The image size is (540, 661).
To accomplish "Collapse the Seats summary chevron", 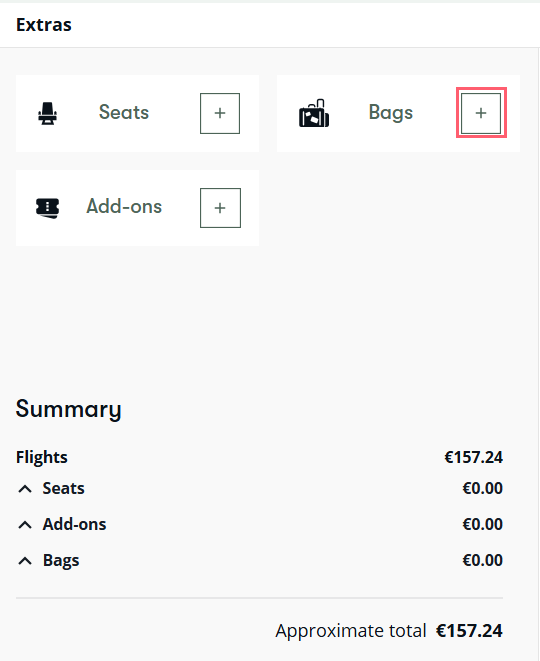I will pos(25,489).
